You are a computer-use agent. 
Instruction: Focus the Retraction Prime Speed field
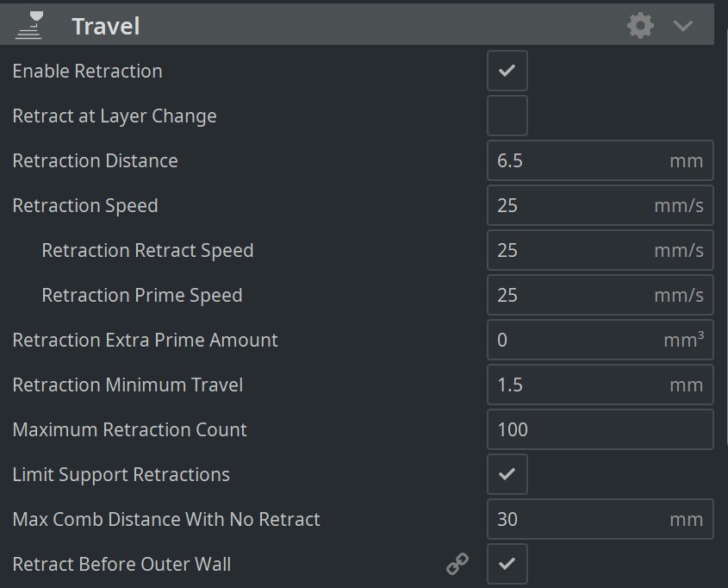[600, 295]
